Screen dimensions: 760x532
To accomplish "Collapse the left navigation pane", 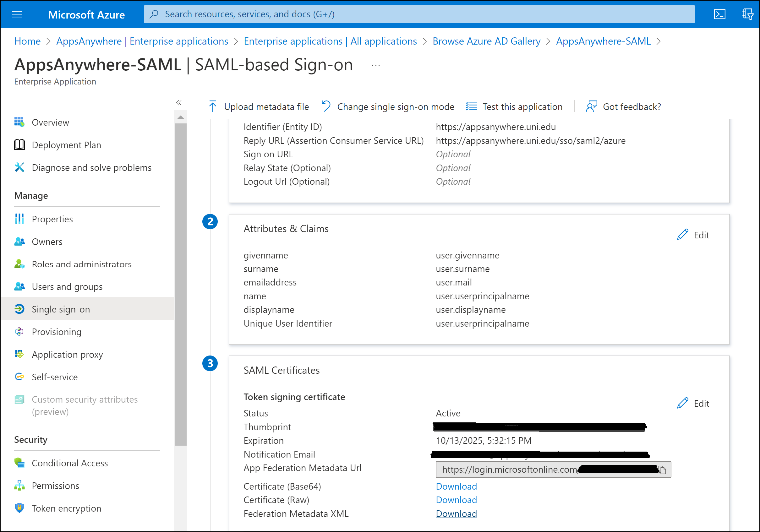I will [x=179, y=103].
